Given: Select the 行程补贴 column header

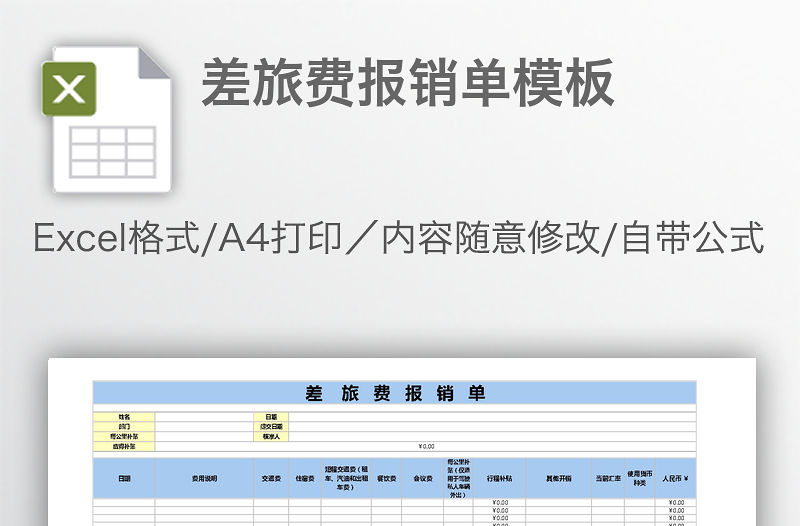Looking at the screenshot, I should coord(500,479).
